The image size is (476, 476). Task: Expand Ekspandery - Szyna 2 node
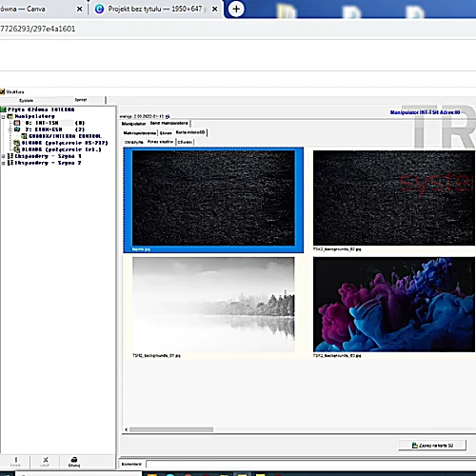pos(3,163)
